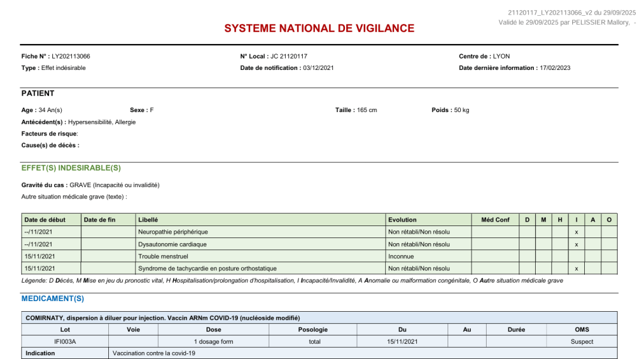Image resolution: width=644 pixels, height=359 pixels.
Task: Click the COMIRNATY medication title row
Action: point(162,318)
